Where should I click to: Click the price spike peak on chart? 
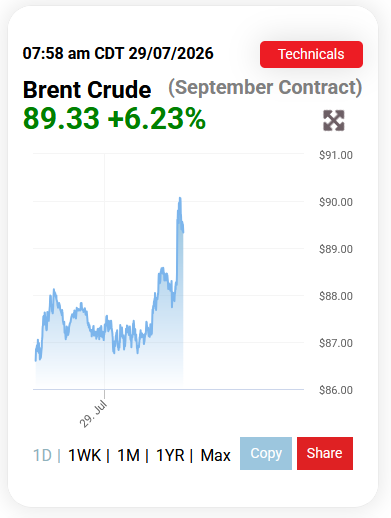[x=180, y=198]
